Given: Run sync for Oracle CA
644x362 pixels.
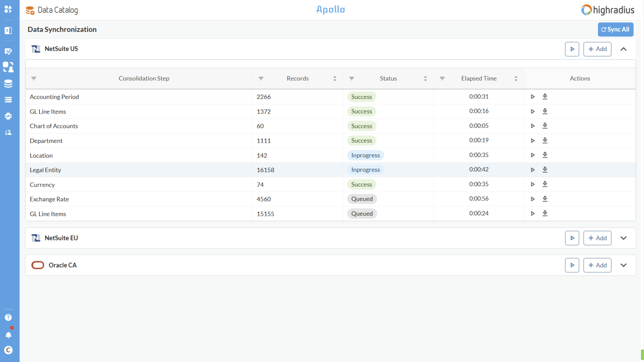Looking at the screenshot, I should [x=572, y=265].
